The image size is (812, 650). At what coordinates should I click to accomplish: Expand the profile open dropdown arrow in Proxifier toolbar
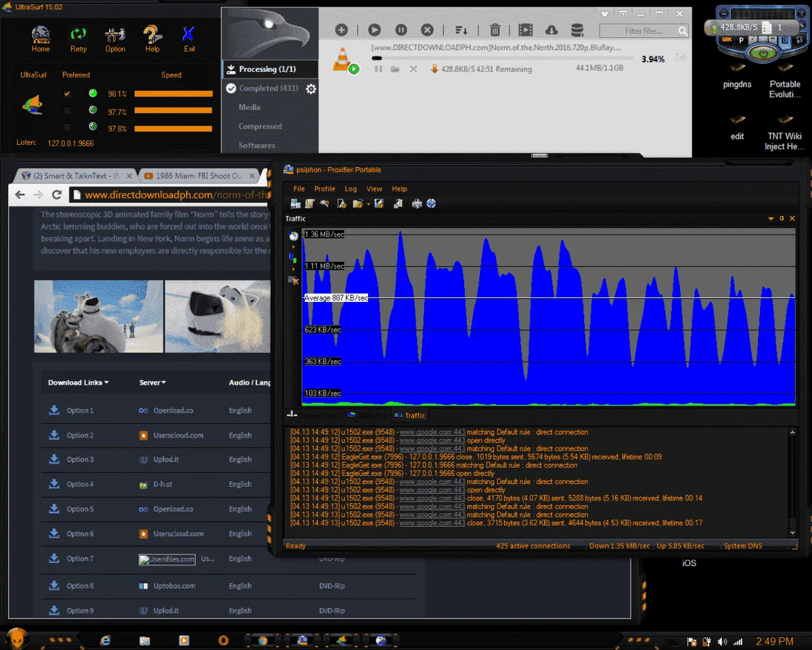tap(369, 204)
